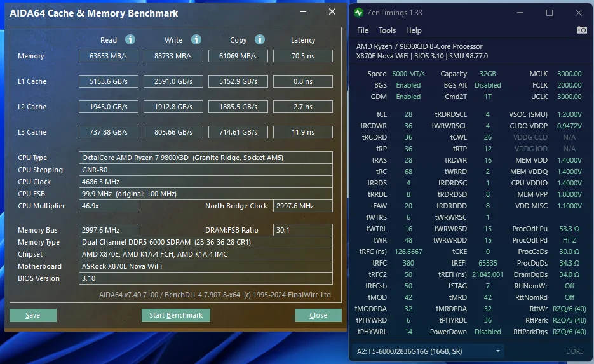594x364 pixels.
Task: Click the CPU Clock field 4686.3 MHz
Action: [x=206, y=182]
